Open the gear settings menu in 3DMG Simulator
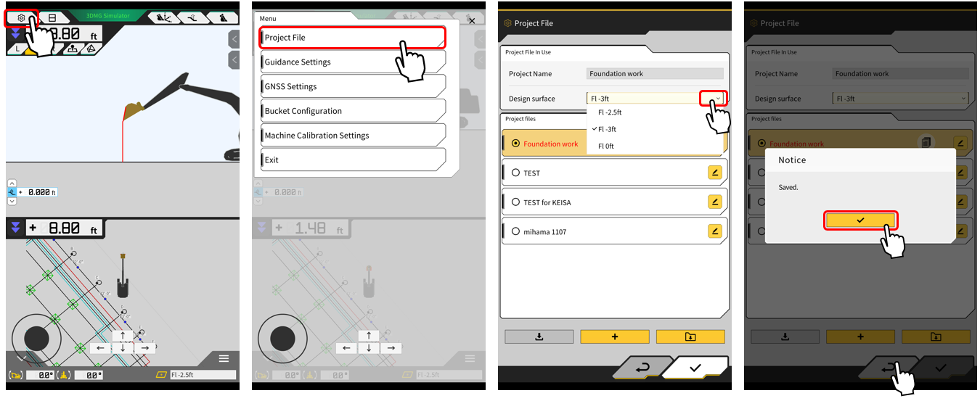 coord(21,17)
